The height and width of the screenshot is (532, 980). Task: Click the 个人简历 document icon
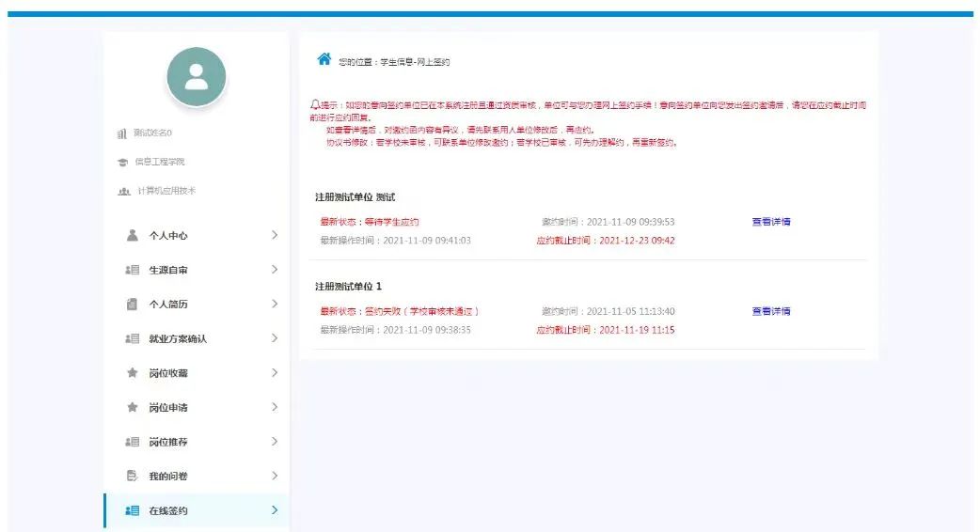(x=133, y=304)
